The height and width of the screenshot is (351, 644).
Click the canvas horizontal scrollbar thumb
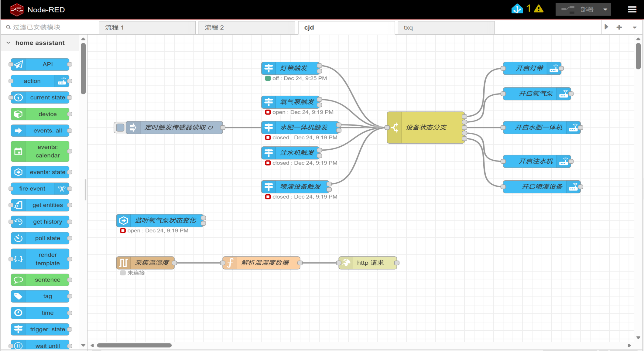[x=134, y=345]
